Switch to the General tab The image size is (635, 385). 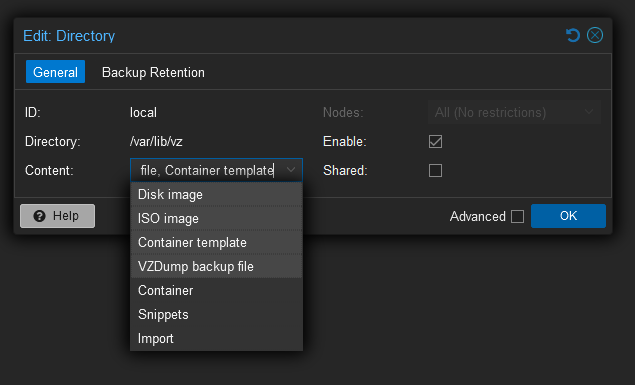click(x=55, y=72)
